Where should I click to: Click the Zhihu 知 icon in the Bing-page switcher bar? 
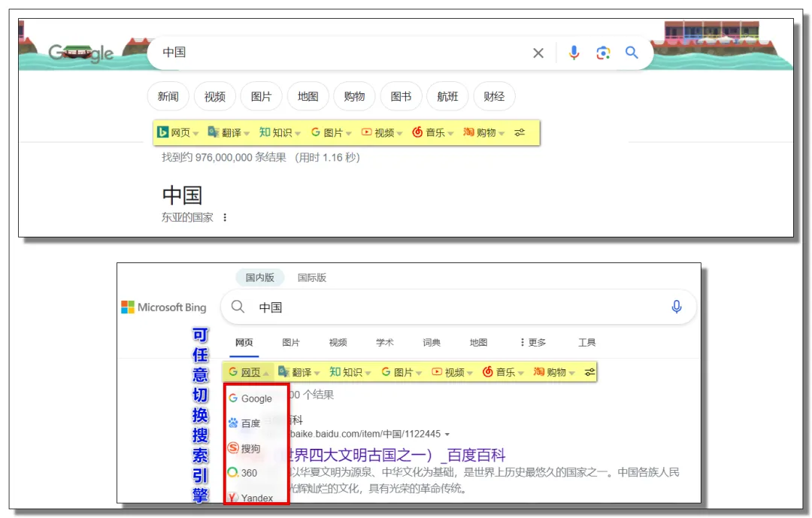coord(335,371)
